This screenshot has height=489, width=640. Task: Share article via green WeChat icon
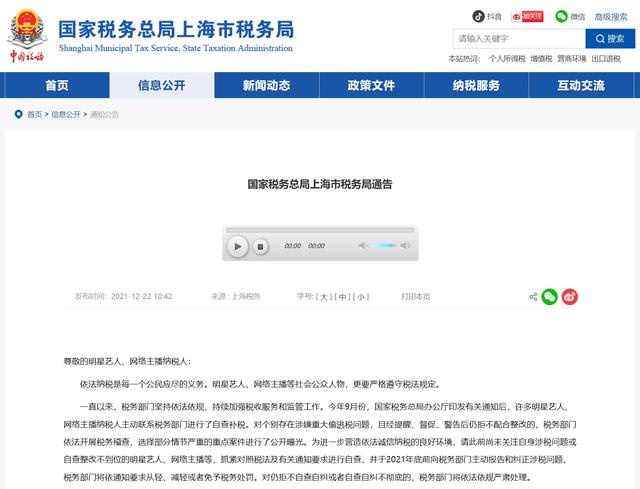550,297
